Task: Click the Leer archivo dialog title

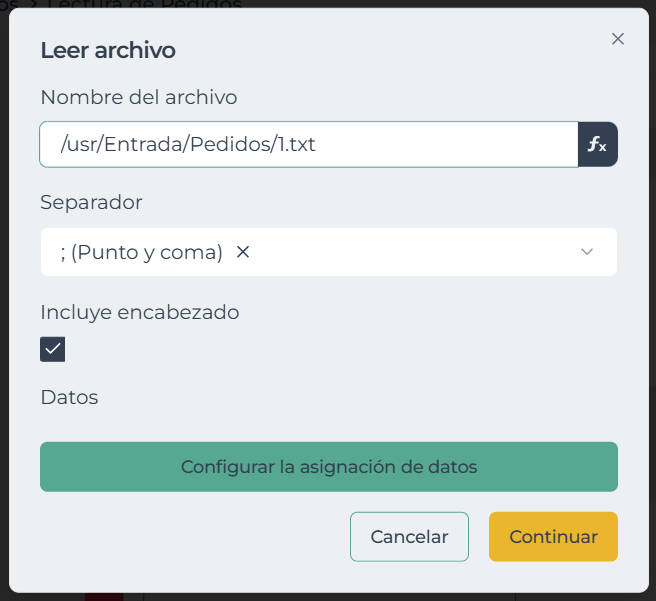Action: [x=107, y=50]
